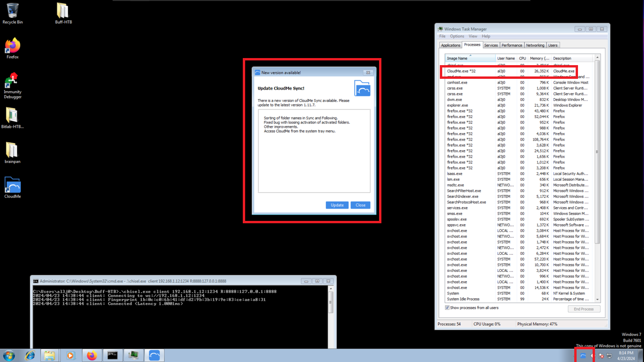Open the View menu in Task Manager
This screenshot has width=644, height=362.
[x=473, y=36]
